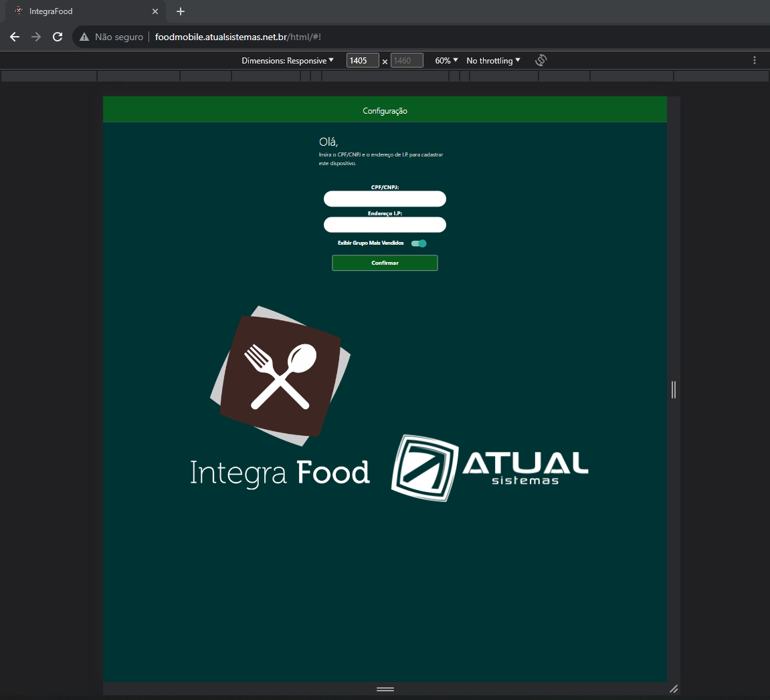Viewport: 770px width, 700px height.
Task: Open the Dimensions: Responsive dropdown
Action: (287, 60)
